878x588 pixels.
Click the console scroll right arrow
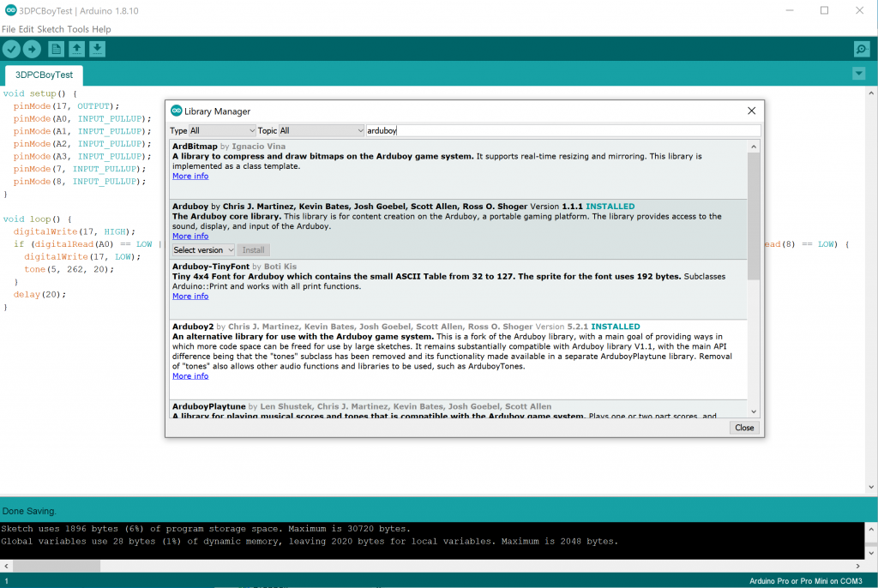pyautogui.click(x=857, y=567)
